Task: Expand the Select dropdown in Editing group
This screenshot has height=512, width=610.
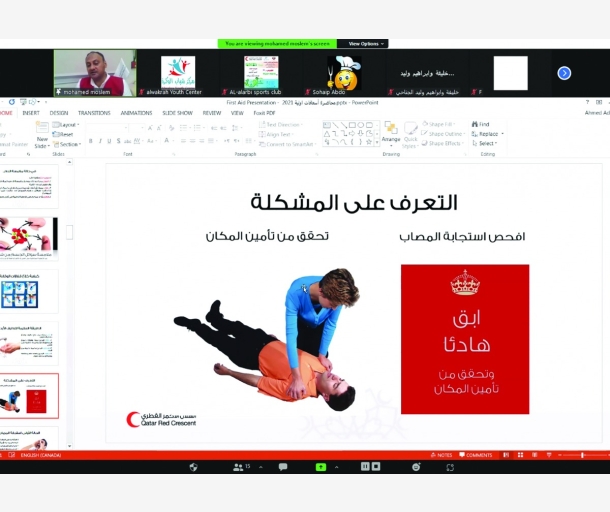Action: pos(486,143)
